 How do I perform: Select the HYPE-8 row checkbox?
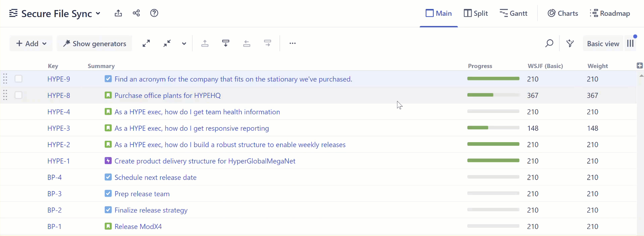click(x=18, y=95)
